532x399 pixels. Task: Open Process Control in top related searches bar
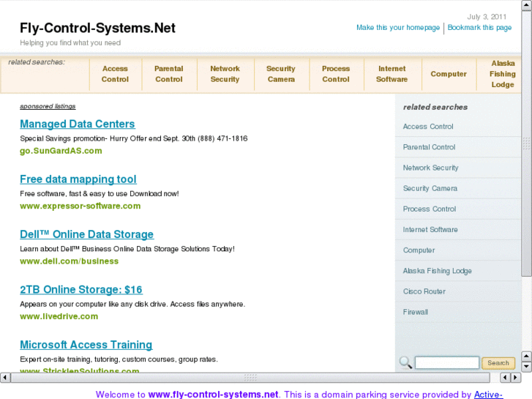(x=336, y=74)
